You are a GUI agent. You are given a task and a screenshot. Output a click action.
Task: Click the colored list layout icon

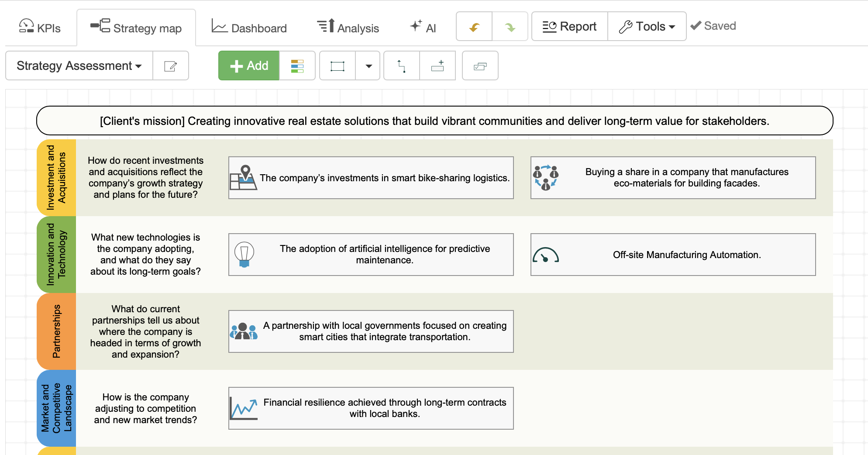tap(297, 66)
